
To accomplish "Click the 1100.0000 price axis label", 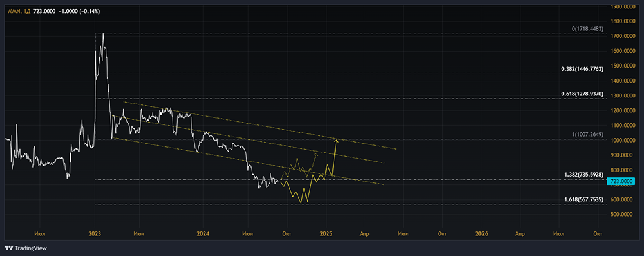I will pyautogui.click(x=623, y=126).
